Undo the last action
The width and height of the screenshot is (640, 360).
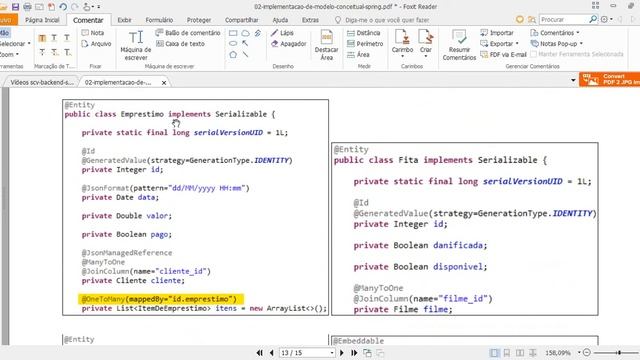[63, 7]
